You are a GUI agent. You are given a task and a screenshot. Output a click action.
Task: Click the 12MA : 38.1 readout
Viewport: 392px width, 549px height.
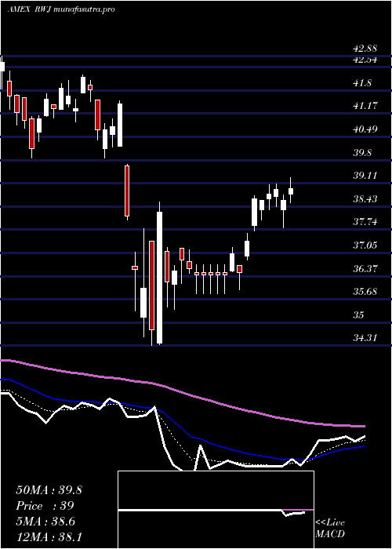click(x=49, y=536)
